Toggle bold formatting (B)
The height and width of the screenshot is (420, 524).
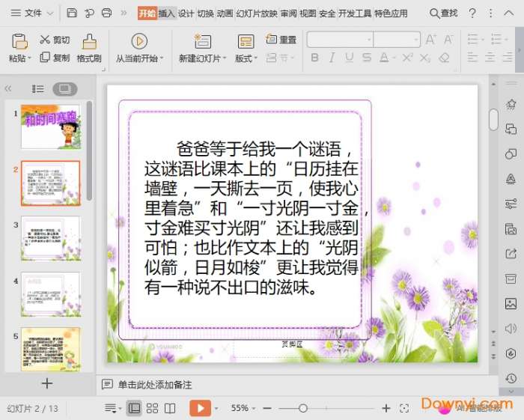pyautogui.click(x=314, y=58)
